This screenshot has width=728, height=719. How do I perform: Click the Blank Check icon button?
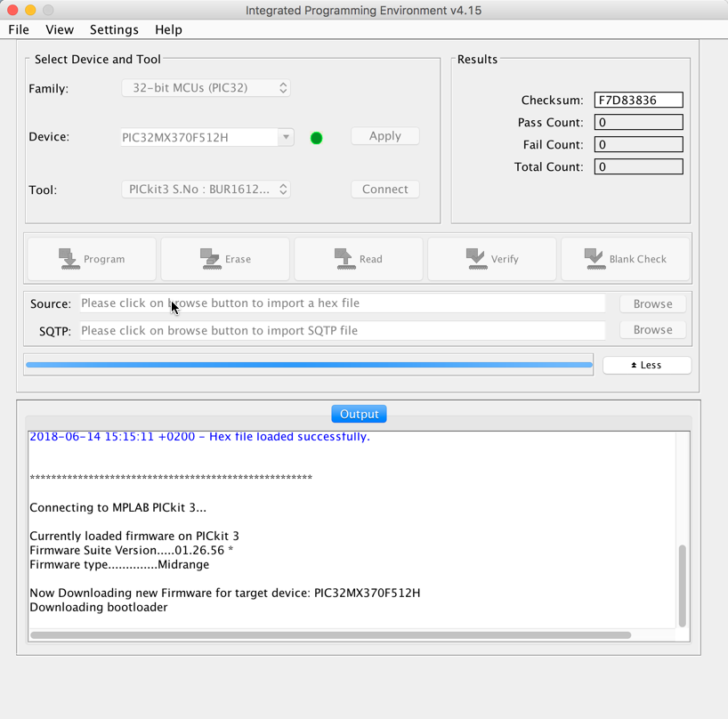pyautogui.click(x=626, y=259)
